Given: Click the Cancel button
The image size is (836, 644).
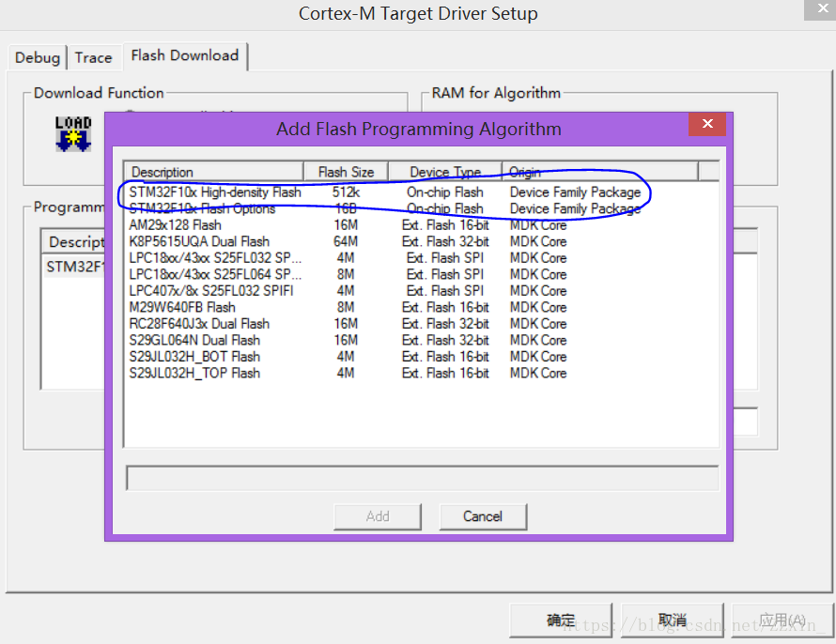Looking at the screenshot, I should [483, 516].
